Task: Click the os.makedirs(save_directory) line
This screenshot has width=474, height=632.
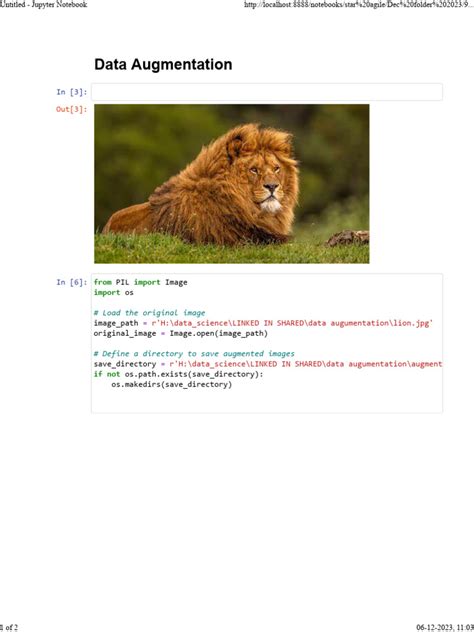Action: pyautogui.click(x=172, y=384)
